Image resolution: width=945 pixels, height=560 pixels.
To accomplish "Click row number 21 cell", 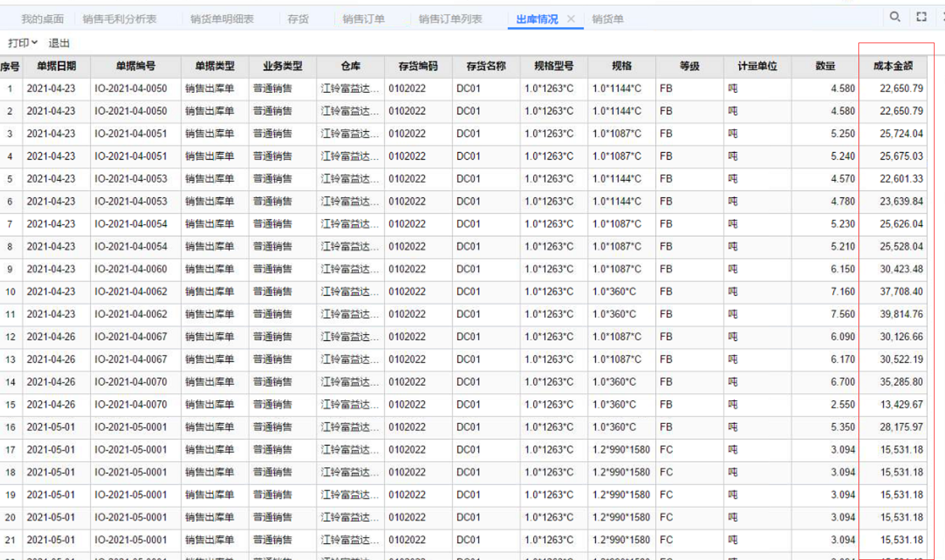I will 10,540.
